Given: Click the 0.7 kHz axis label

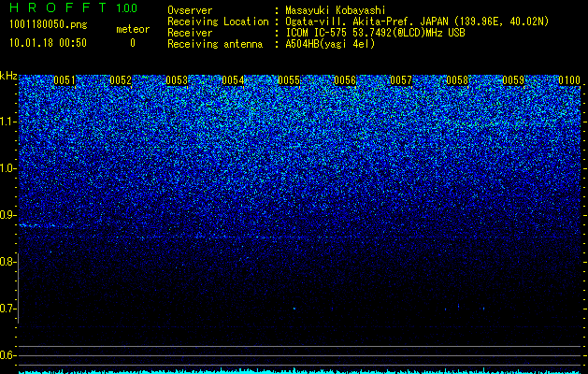Looking at the screenshot, I should point(7,309).
